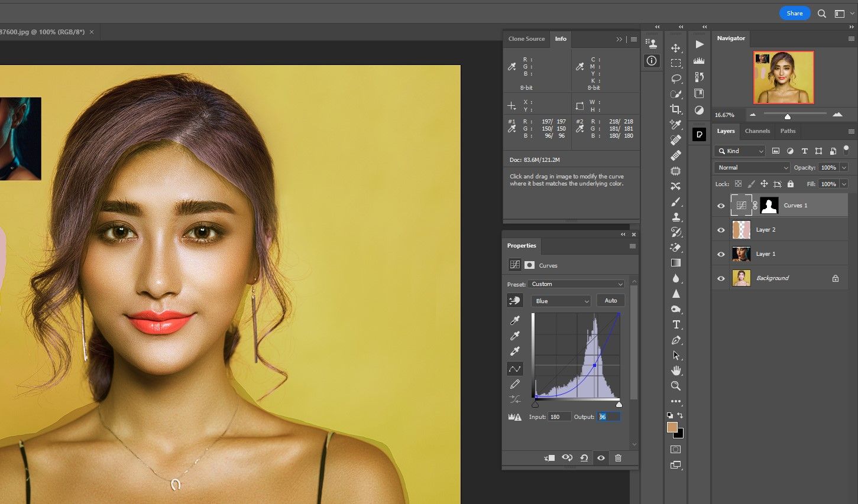Delete the Curves adjustment layer
The width and height of the screenshot is (858, 504).
618,458
